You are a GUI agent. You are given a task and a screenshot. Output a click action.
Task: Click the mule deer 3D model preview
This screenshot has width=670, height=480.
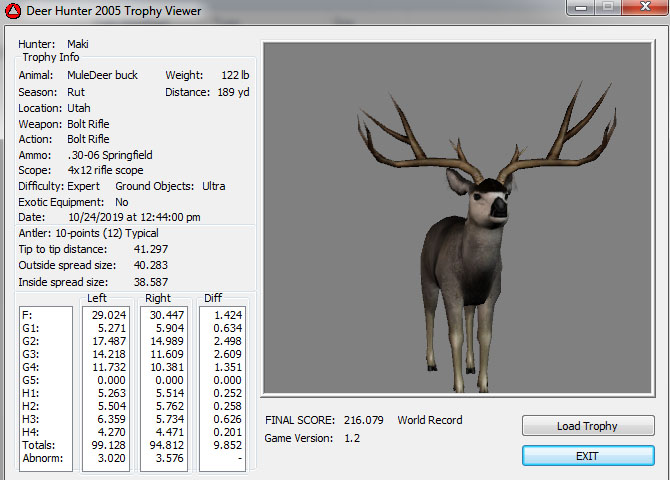(x=456, y=218)
